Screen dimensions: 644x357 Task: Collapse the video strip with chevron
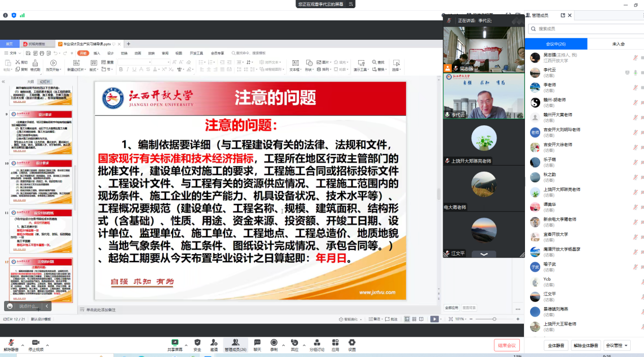[483, 254]
